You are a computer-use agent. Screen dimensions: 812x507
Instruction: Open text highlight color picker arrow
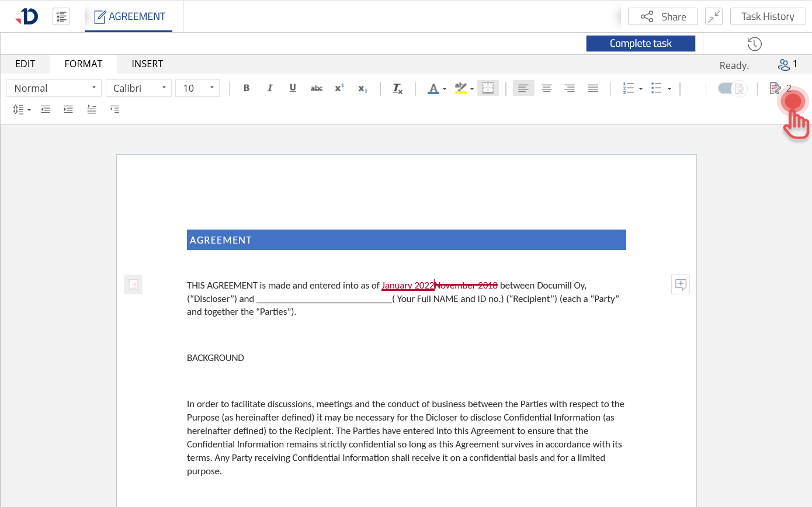point(472,89)
